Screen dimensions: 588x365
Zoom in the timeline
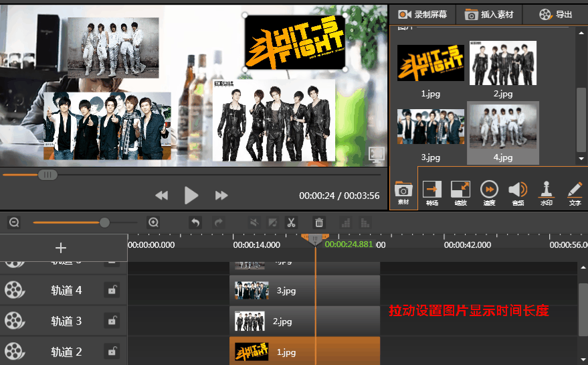[153, 222]
